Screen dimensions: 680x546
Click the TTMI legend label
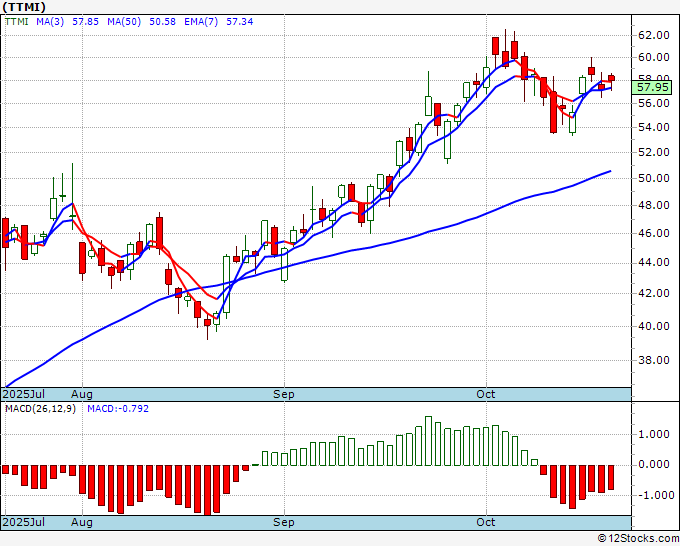click(16, 22)
